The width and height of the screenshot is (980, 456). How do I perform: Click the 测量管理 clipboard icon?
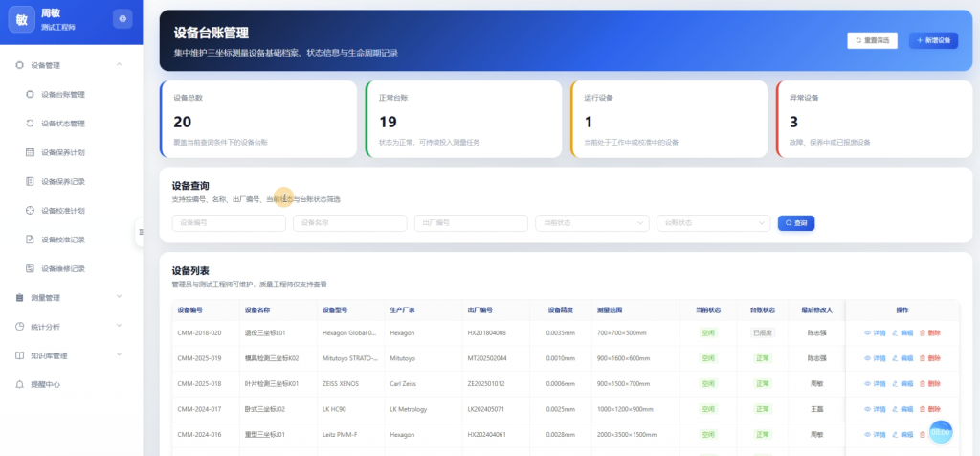(19, 297)
